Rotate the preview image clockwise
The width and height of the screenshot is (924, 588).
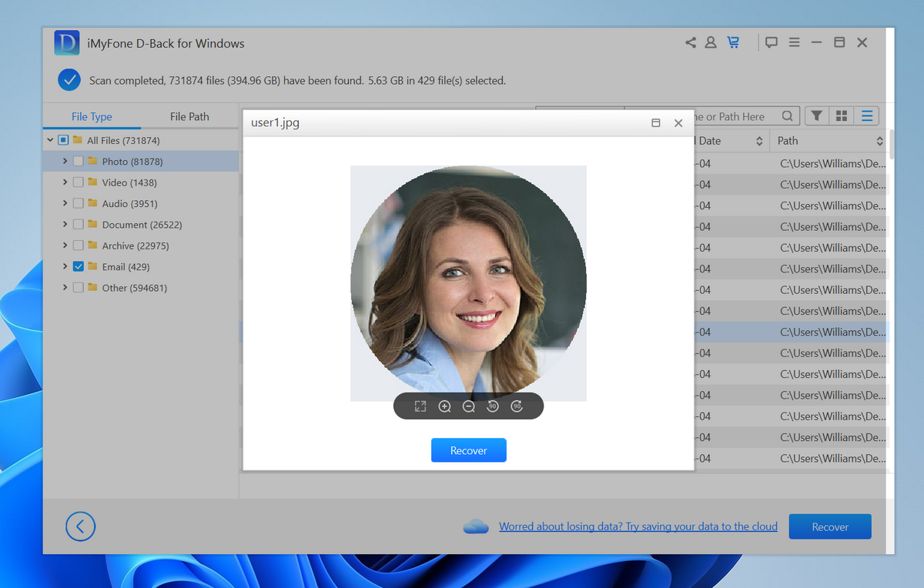tap(517, 406)
